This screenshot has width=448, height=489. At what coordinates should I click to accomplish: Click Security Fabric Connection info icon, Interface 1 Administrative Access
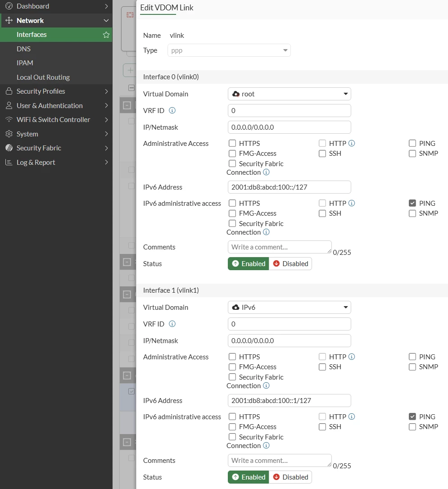[x=266, y=385]
